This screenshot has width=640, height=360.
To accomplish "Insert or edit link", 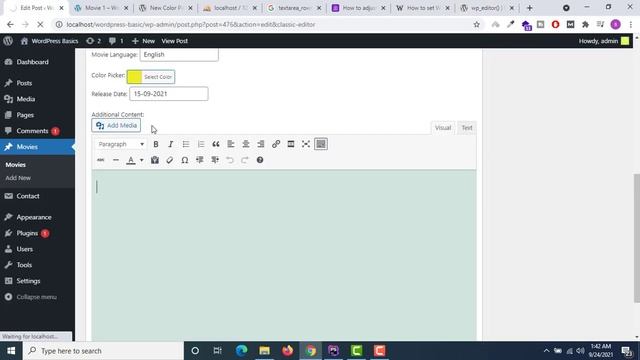I will (x=276, y=144).
